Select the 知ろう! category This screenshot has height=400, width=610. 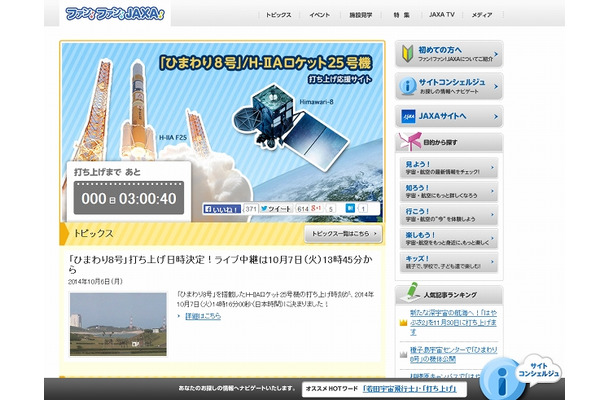pos(449,191)
